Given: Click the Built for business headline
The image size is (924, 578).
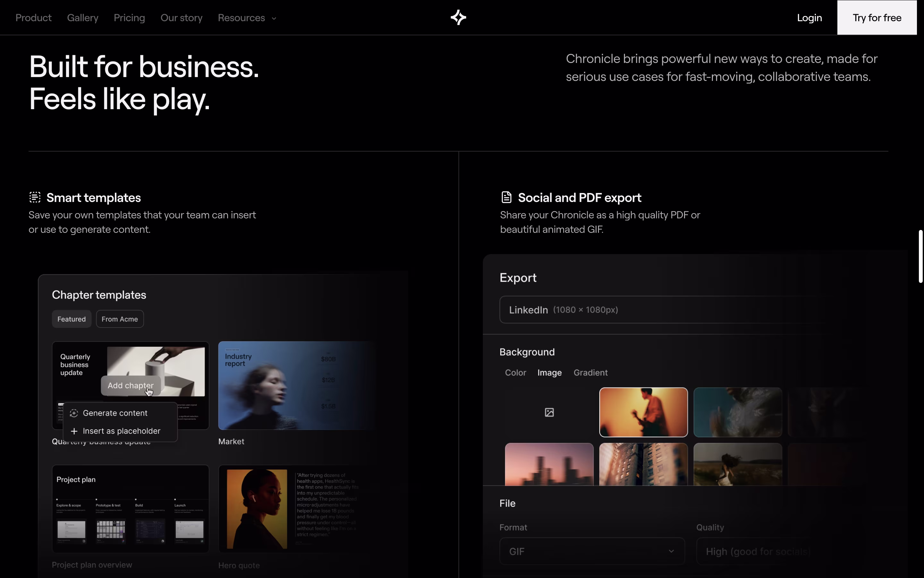Looking at the screenshot, I should point(144,83).
